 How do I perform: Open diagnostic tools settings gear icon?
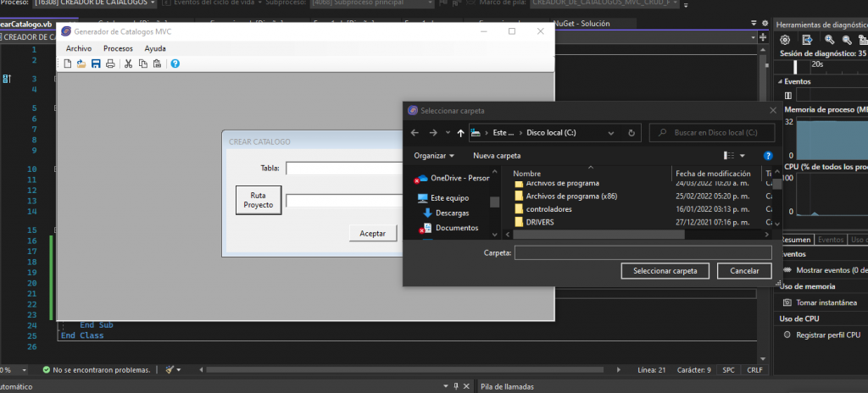click(786, 40)
